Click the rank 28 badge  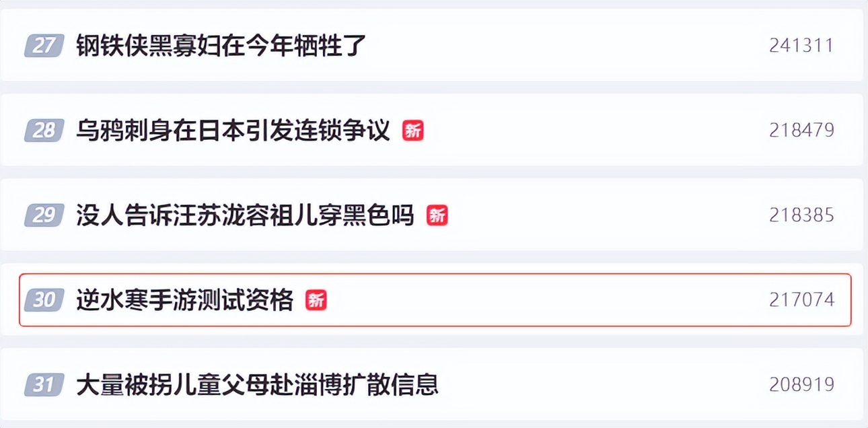point(44,130)
